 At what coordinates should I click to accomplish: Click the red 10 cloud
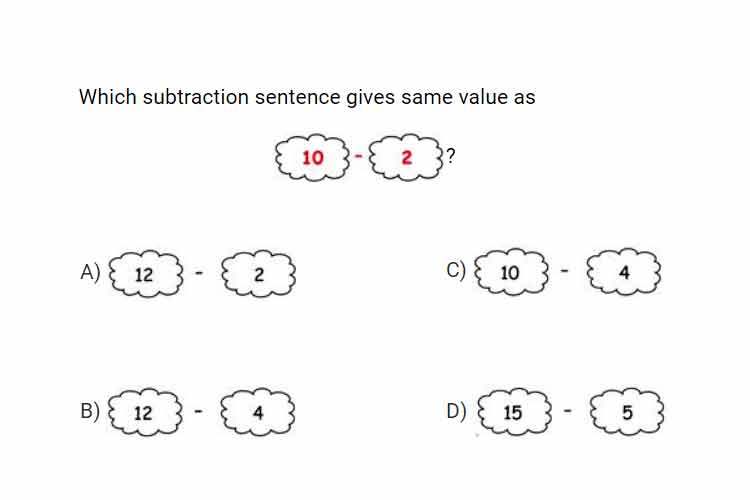[x=312, y=157]
